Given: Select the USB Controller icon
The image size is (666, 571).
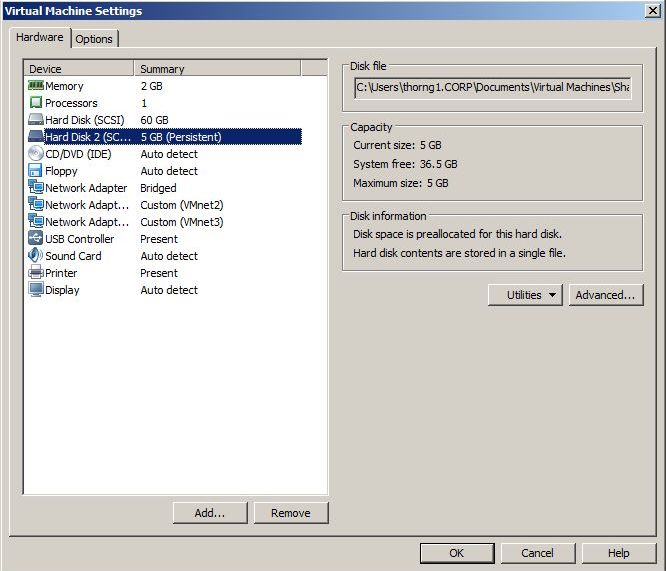Looking at the screenshot, I should click(36, 239).
